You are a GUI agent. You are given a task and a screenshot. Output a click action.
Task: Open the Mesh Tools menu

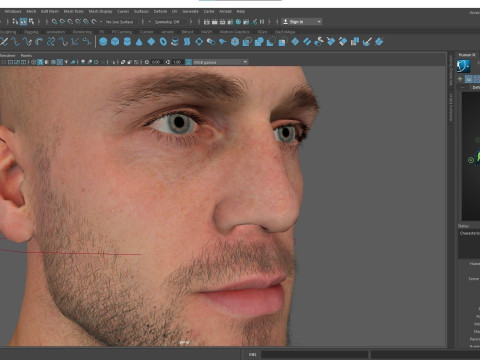[x=74, y=11]
